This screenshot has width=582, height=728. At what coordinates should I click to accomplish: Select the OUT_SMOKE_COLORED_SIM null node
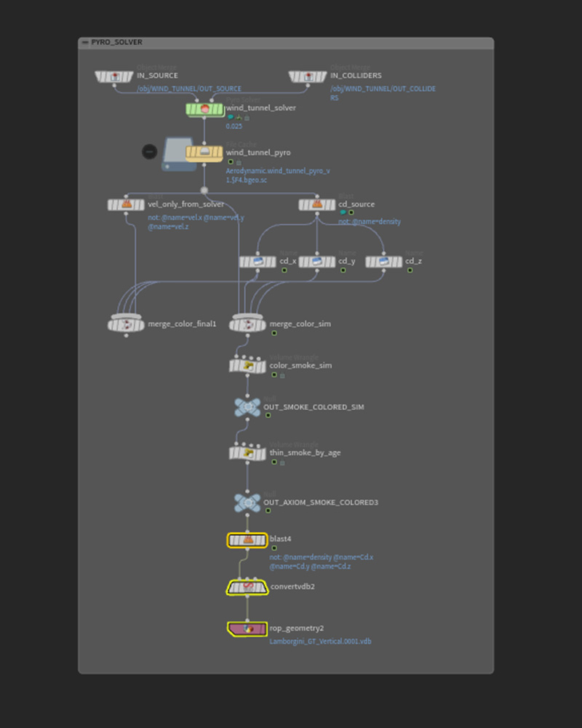tap(247, 407)
